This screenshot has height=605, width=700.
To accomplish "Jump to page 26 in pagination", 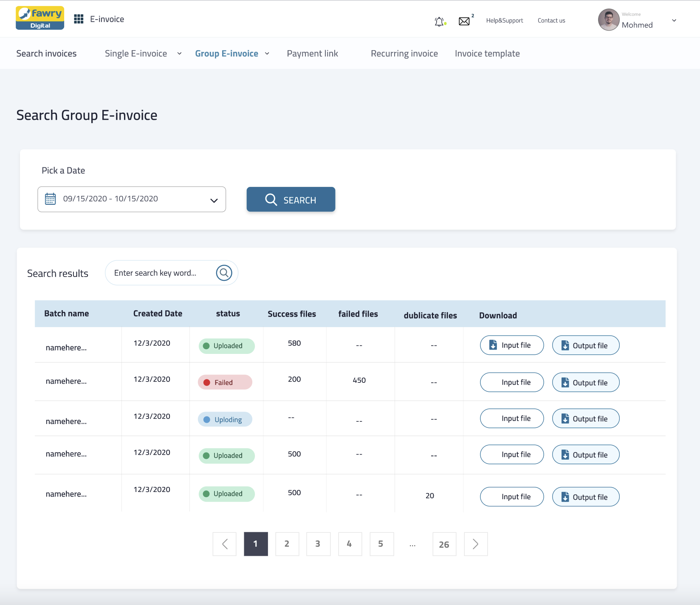I will pyautogui.click(x=444, y=544).
